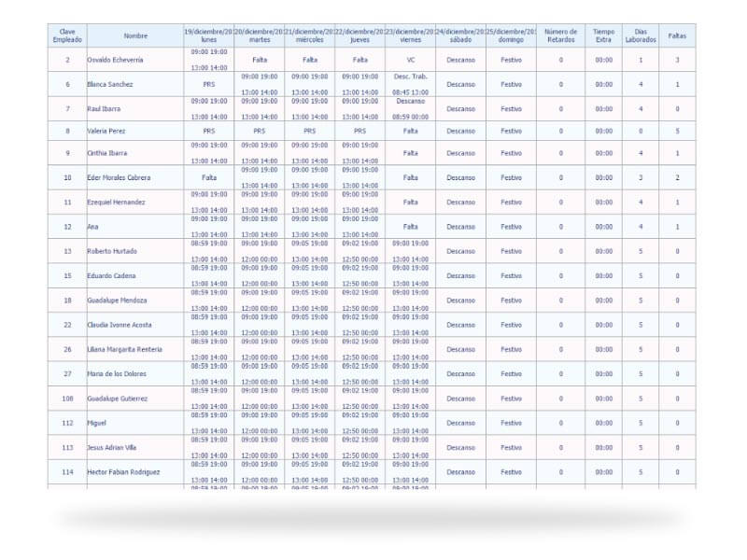Select employee name Raul Ibarra
The image size is (747, 560).
104,109
